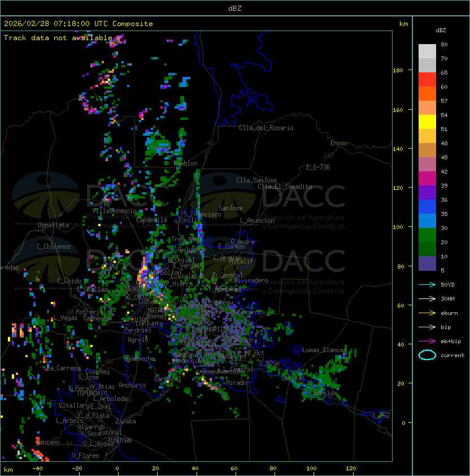
Task: Click the 'Anchoris' place label
Action: [x=132, y=385]
